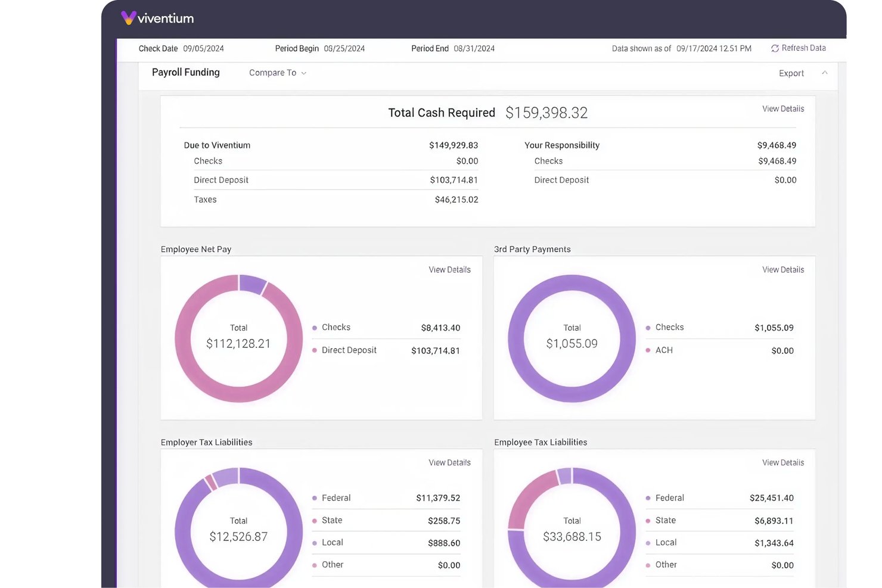The height and width of the screenshot is (588, 882).
Task: Click Federal legend dot in Employer Tax Liabilities
Action: (315, 498)
